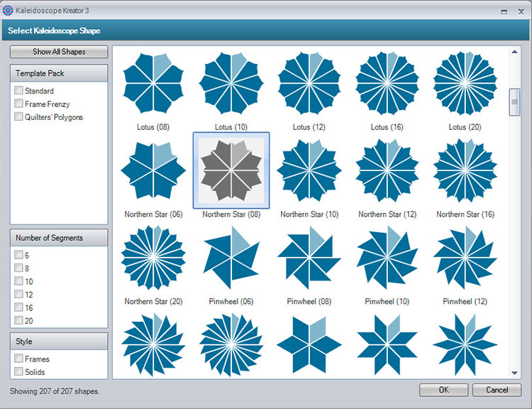Check the 20 segments option
The image size is (532, 409).
pos(18,320)
